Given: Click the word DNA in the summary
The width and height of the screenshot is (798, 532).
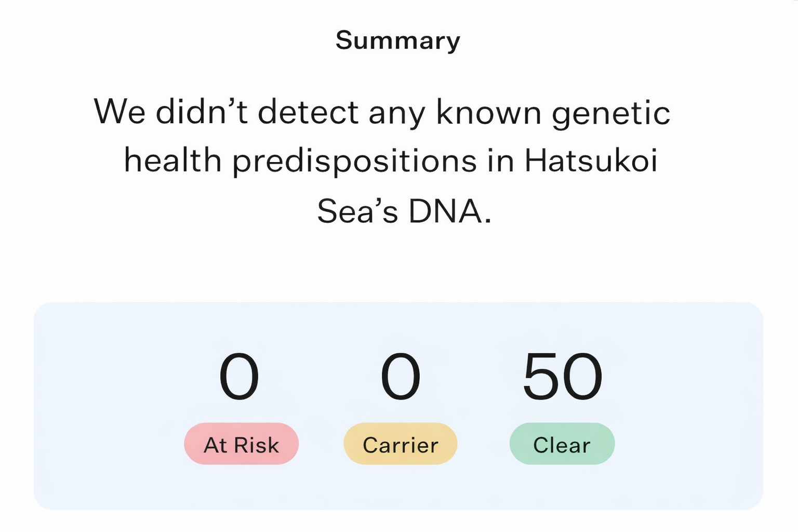Looking at the screenshot, I should [x=449, y=211].
